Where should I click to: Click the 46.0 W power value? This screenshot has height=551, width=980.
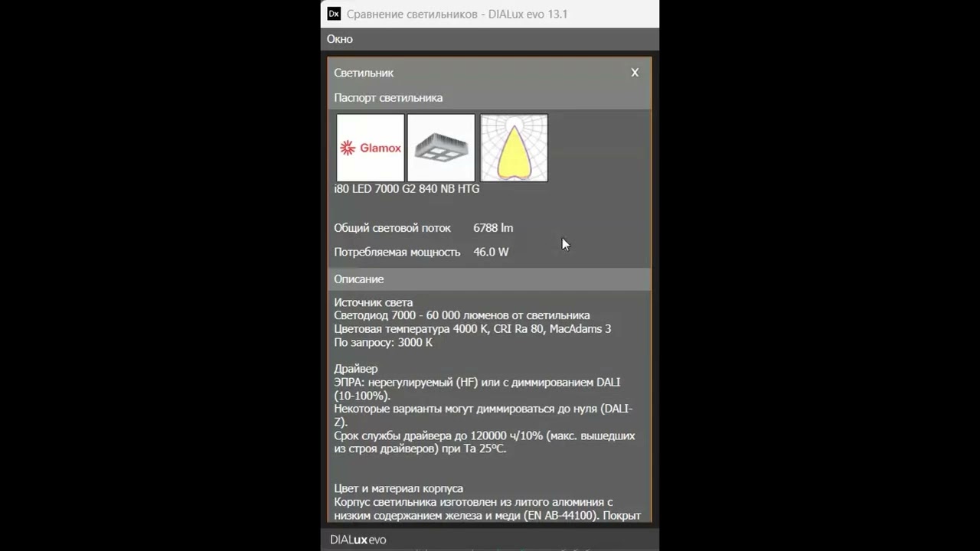point(491,252)
